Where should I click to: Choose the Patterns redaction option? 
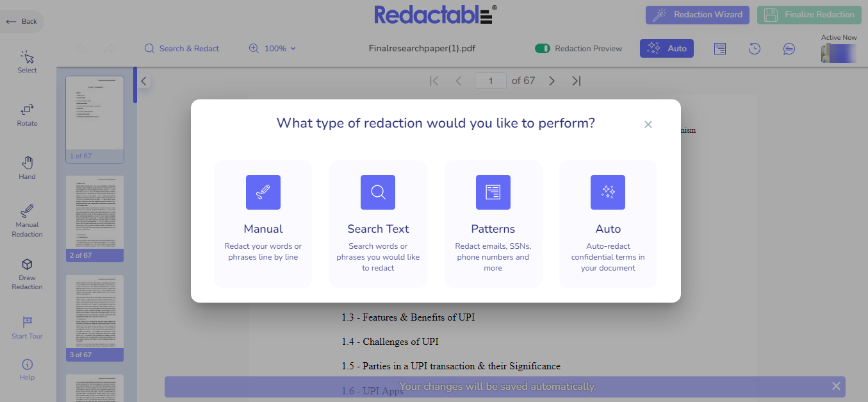pos(493,224)
